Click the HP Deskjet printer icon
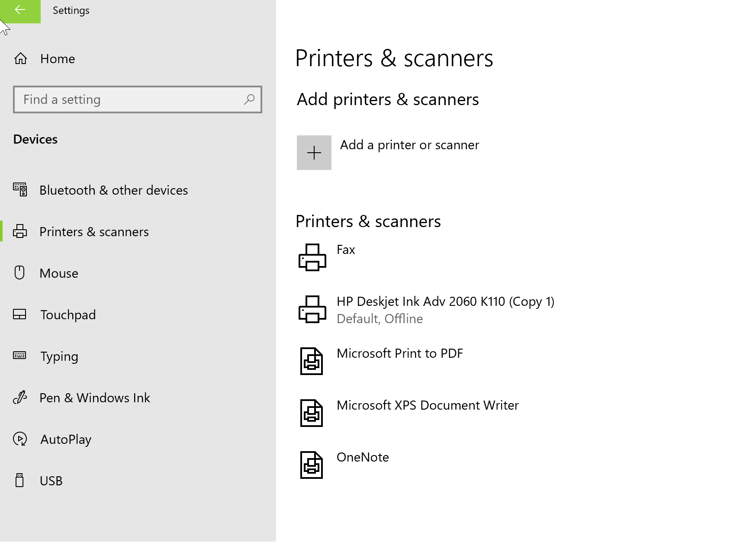 coord(312,309)
